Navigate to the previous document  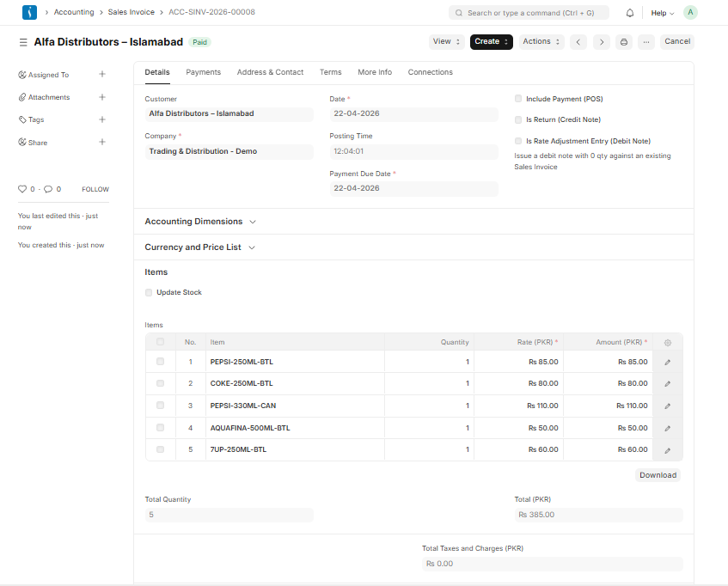pos(578,41)
